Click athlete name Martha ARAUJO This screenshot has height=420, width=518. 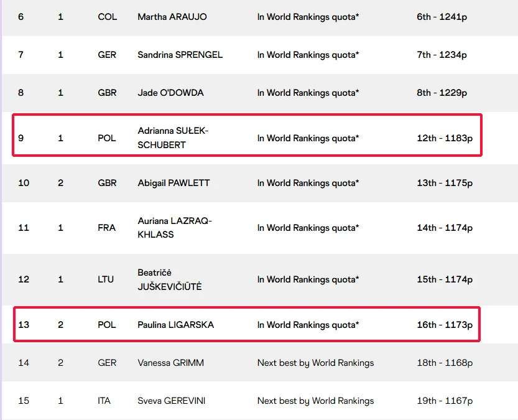[172, 17]
